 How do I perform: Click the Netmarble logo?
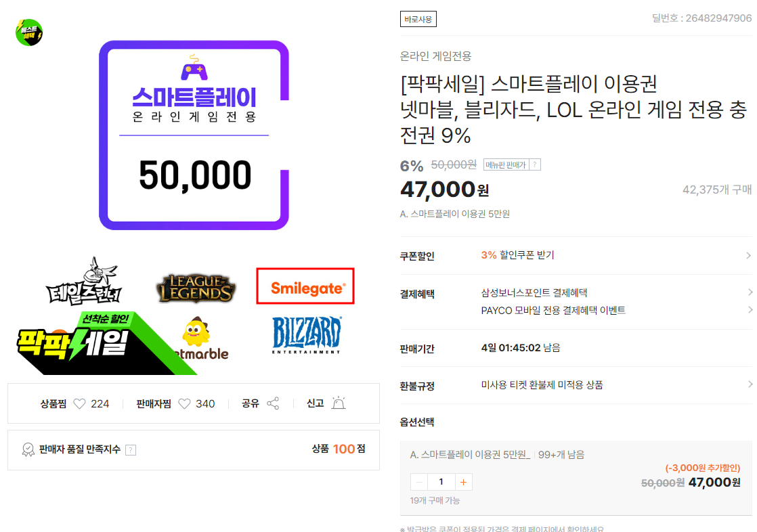tap(202, 340)
